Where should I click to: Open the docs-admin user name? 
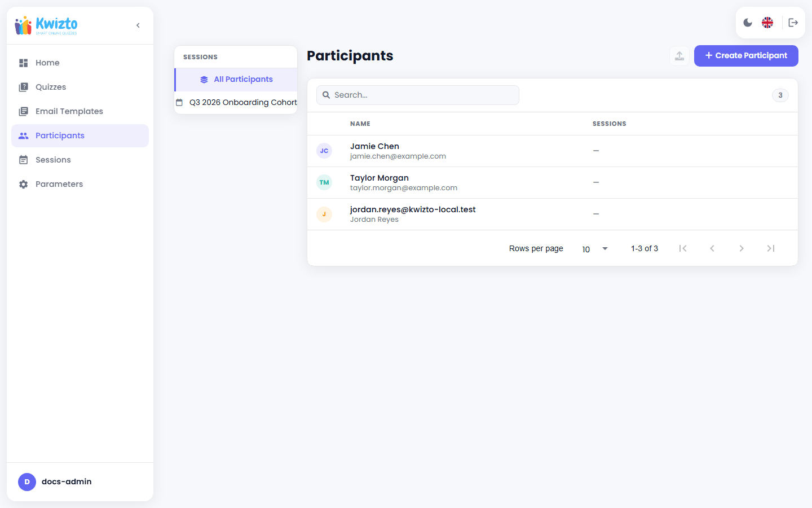pyautogui.click(x=67, y=481)
